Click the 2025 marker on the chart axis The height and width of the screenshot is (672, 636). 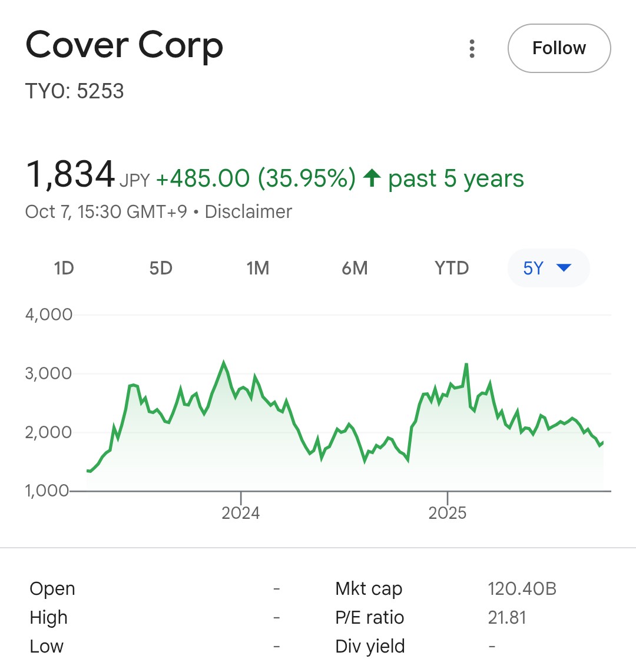point(448,512)
